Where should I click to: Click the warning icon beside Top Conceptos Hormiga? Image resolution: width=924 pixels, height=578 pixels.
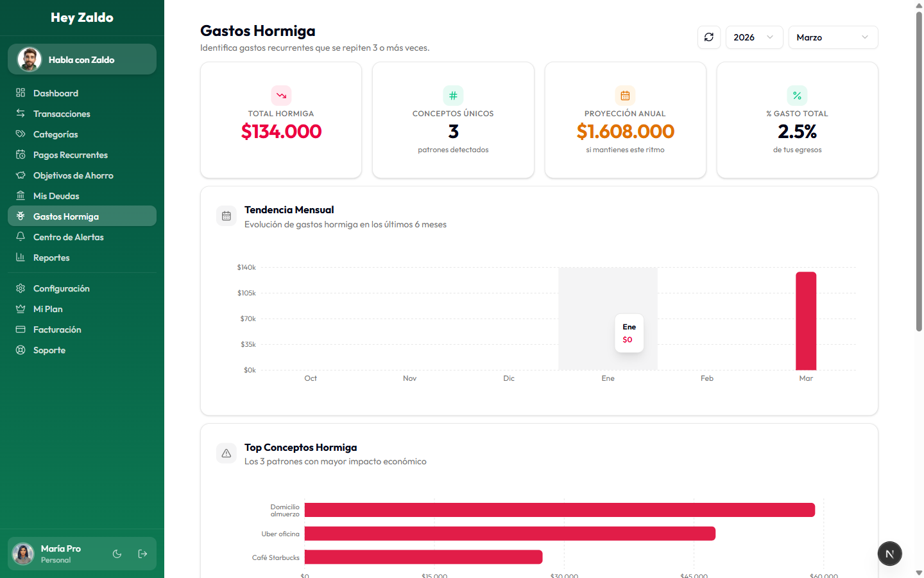click(227, 453)
